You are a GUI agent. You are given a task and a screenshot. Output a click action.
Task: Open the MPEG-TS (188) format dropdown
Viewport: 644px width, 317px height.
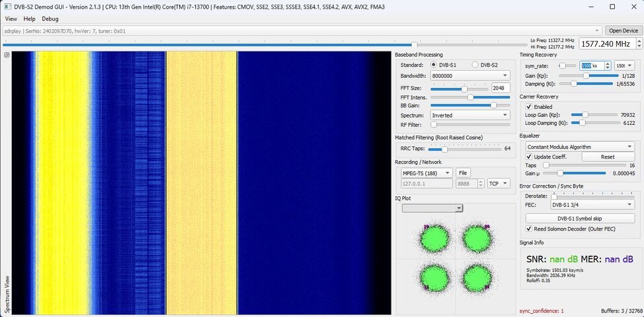tap(426, 173)
